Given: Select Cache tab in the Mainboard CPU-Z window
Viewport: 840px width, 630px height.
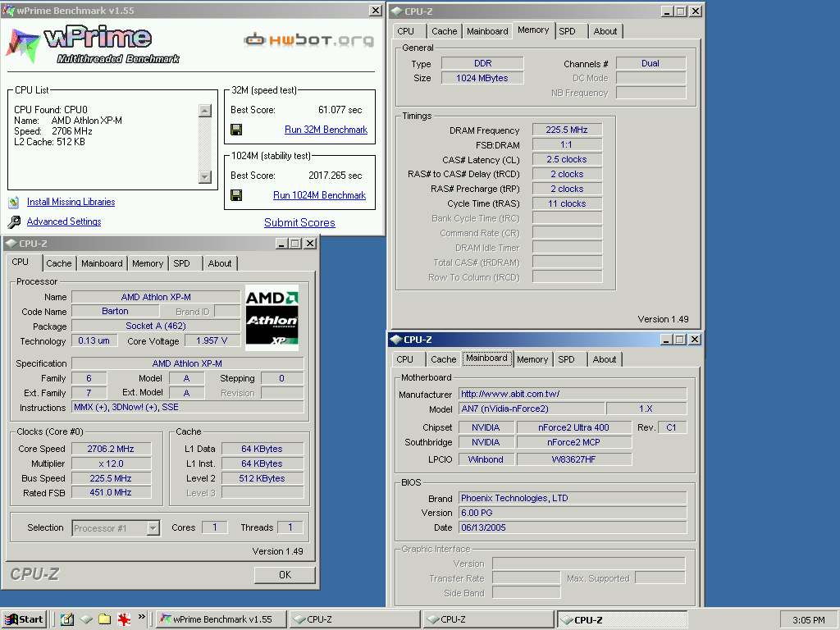Looking at the screenshot, I should (x=444, y=359).
